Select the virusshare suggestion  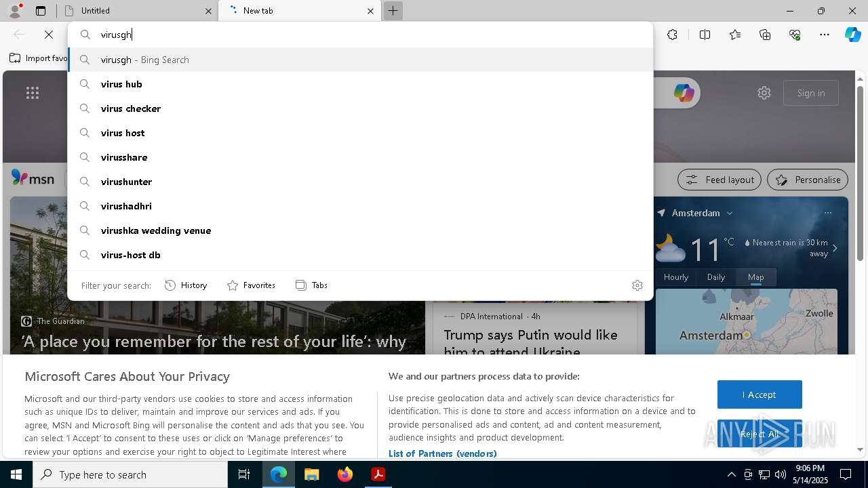click(x=360, y=157)
